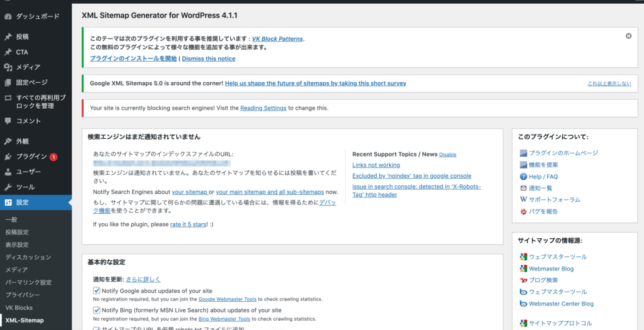Image resolution: width=644 pixels, height=330 pixels.
Task: Click the media icon beside メディア
Action: pos(8,67)
